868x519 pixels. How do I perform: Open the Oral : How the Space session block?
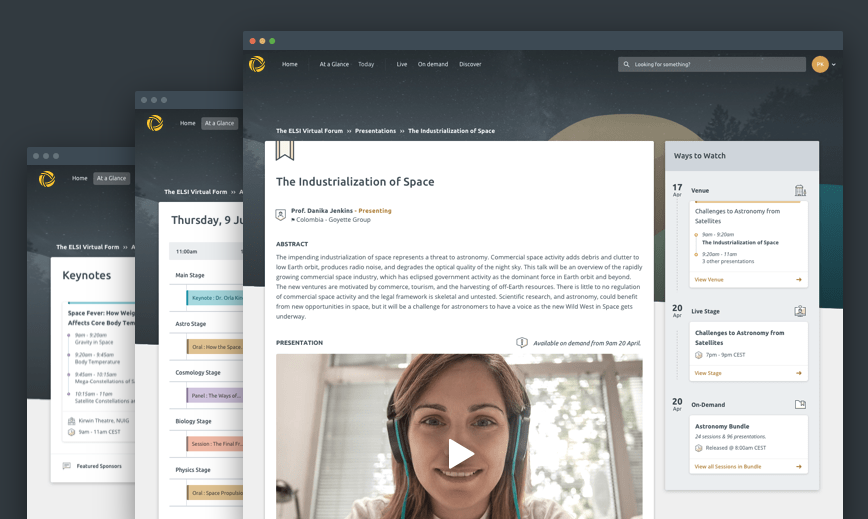(x=215, y=347)
